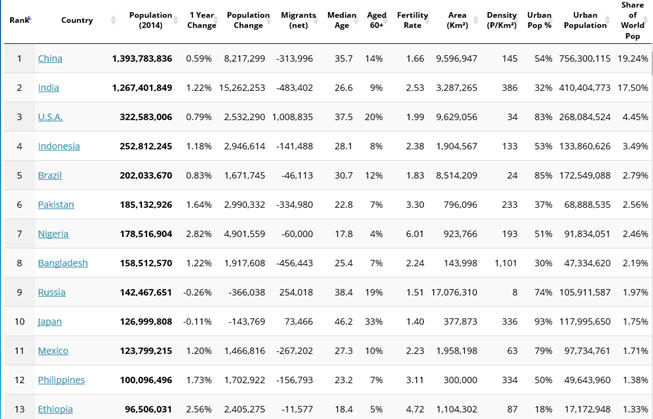Open the Ethiopia country link
Viewport: 653px width, 419px height.
click(55, 409)
